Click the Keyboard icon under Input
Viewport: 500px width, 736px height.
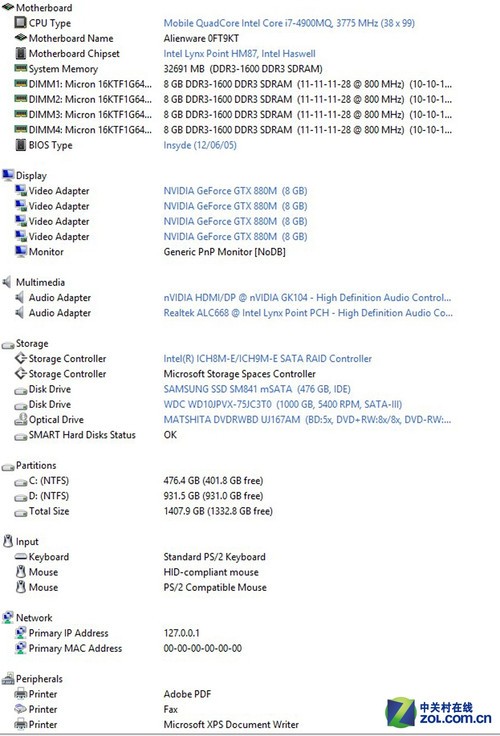(20, 557)
